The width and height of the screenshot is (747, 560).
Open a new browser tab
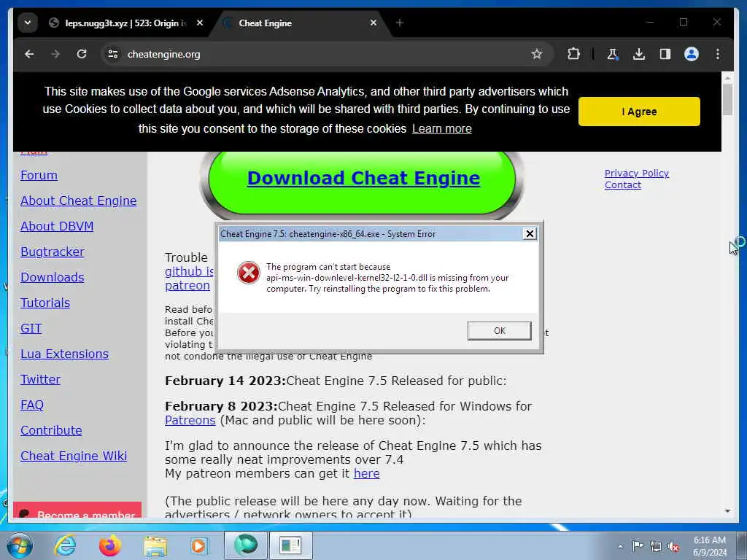pyautogui.click(x=400, y=23)
